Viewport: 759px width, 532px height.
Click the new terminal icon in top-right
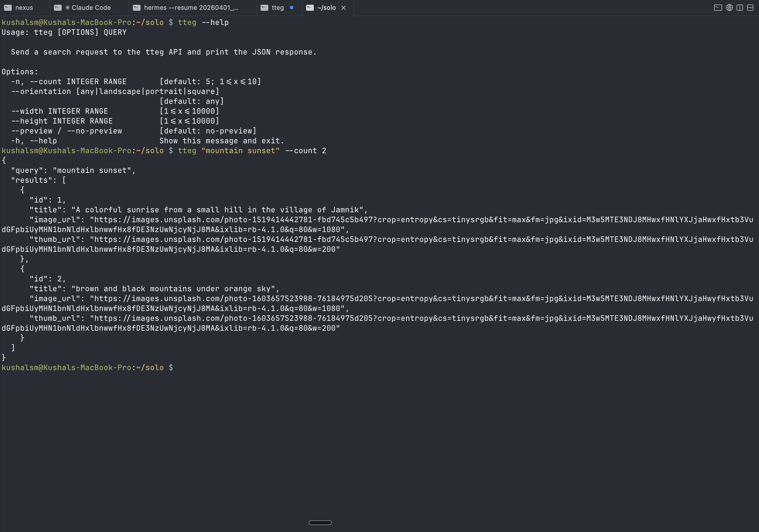pos(718,8)
